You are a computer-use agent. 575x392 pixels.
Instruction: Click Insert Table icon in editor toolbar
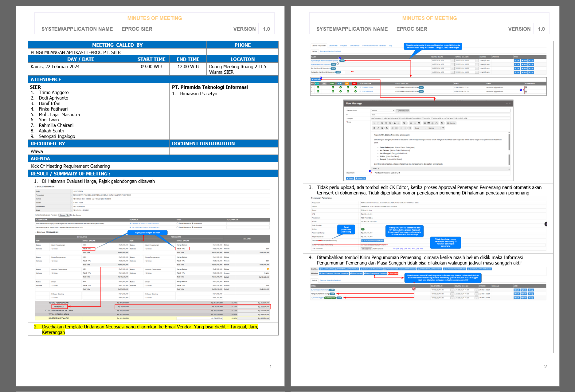point(428,123)
